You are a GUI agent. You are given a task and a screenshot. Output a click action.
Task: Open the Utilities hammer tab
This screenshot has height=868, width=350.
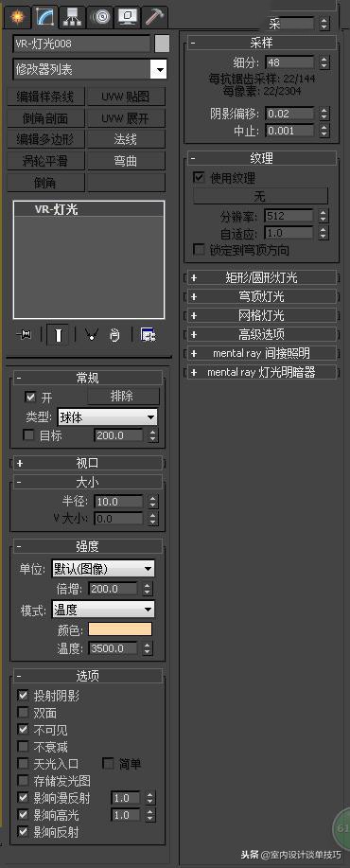coord(155,17)
